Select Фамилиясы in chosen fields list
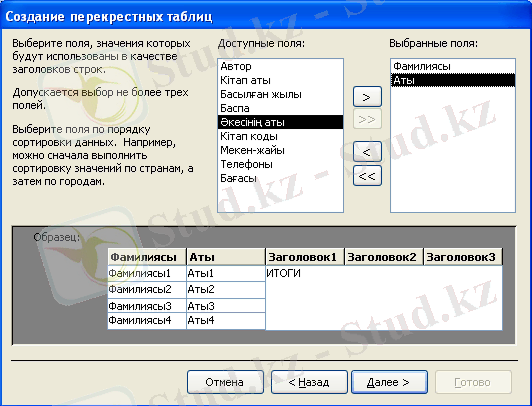This screenshot has width=532, height=406. coord(453,66)
